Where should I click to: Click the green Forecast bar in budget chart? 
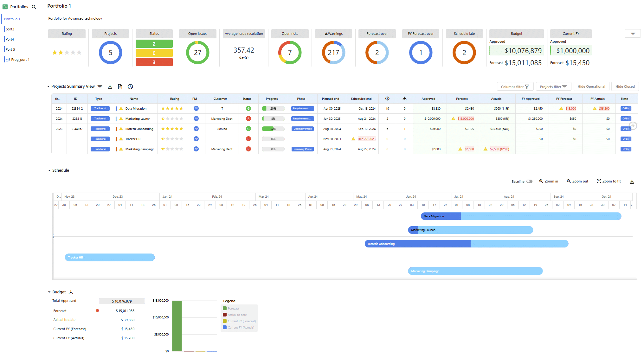pos(177,326)
